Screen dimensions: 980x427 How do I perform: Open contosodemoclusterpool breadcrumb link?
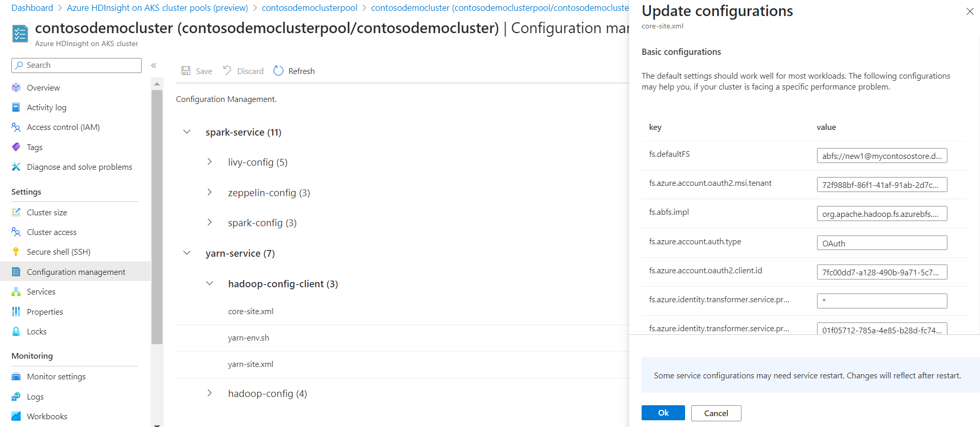point(309,8)
